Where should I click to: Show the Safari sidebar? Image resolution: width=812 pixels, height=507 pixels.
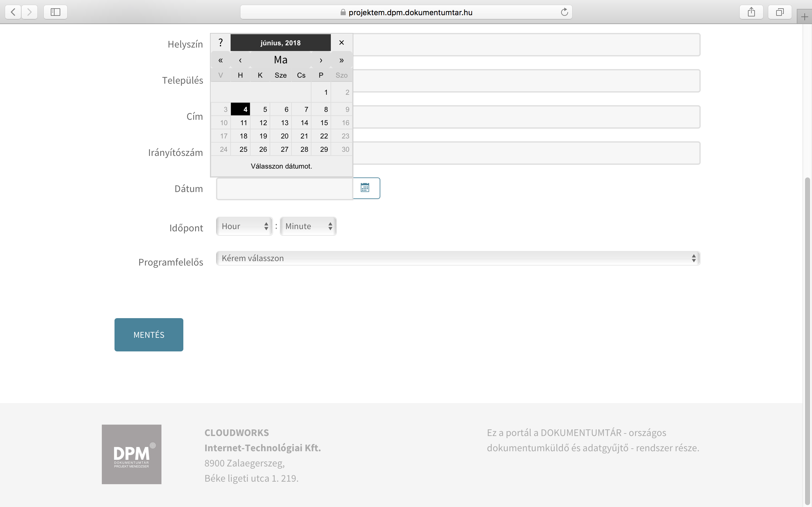tap(56, 12)
